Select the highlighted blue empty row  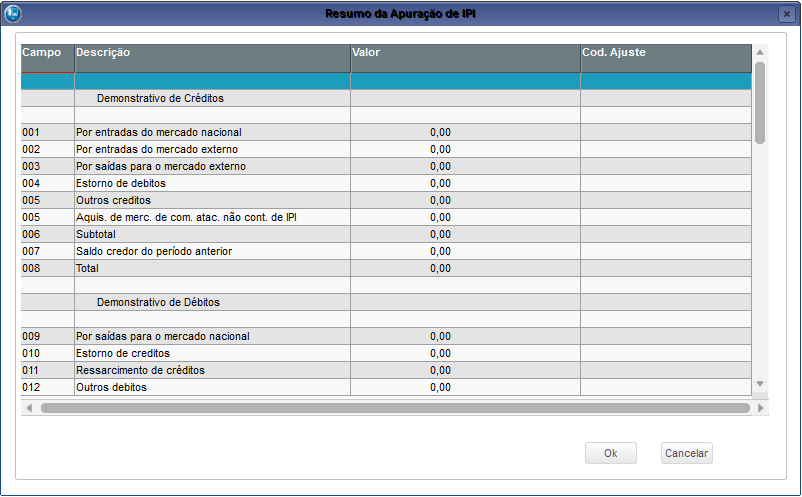(x=386, y=81)
